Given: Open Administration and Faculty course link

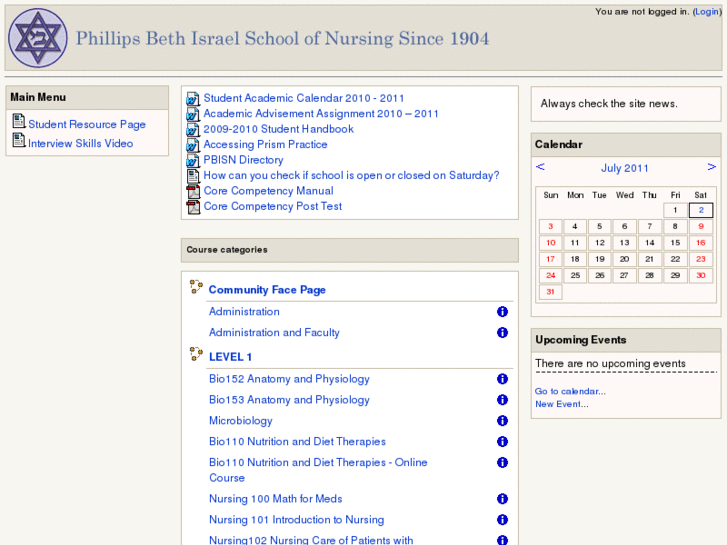Looking at the screenshot, I should coord(274,333).
